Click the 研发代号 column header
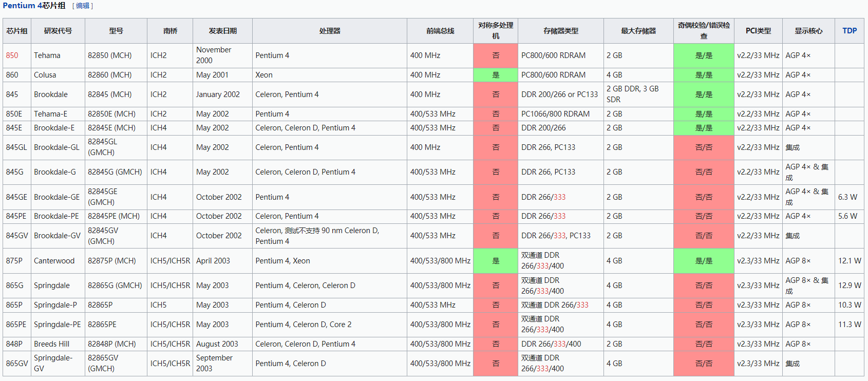868x381 pixels. click(58, 31)
